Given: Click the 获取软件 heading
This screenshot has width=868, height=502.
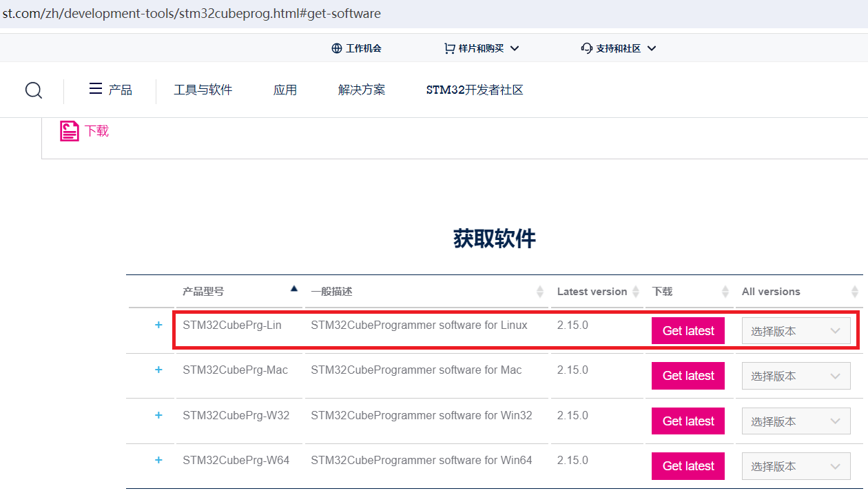Looking at the screenshot, I should [x=495, y=239].
